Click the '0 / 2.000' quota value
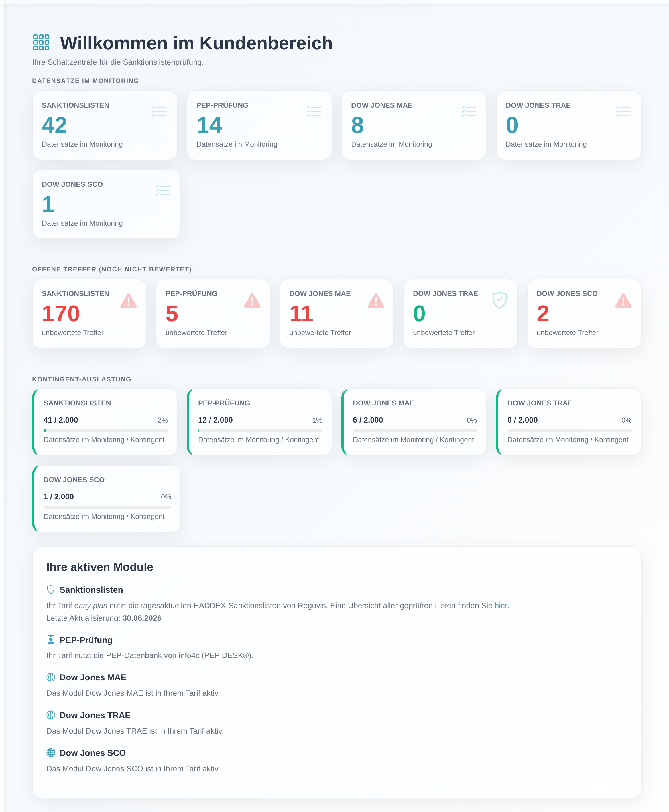The width and height of the screenshot is (669, 812). coord(522,420)
